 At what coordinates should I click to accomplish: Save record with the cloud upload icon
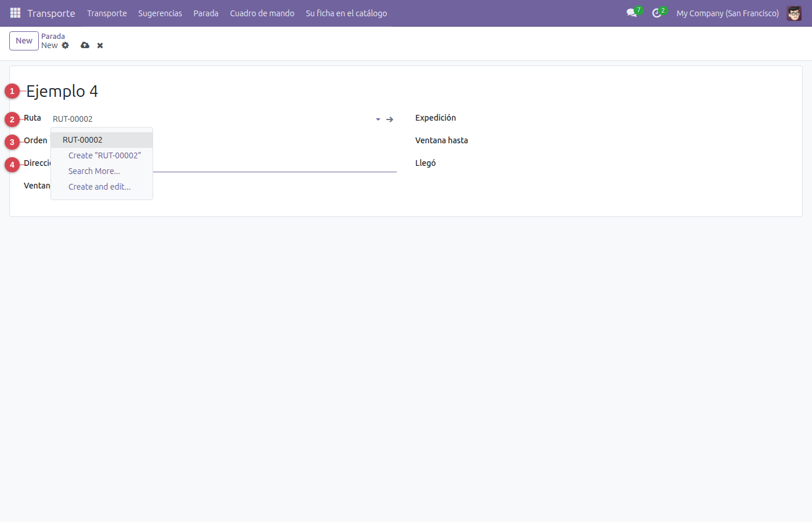[85, 45]
